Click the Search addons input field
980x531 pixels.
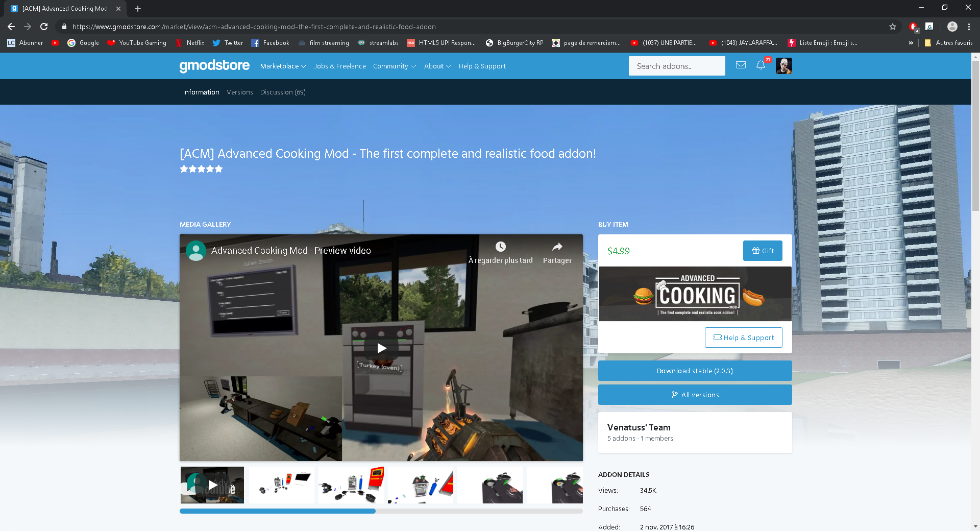click(x=677, y=66)
